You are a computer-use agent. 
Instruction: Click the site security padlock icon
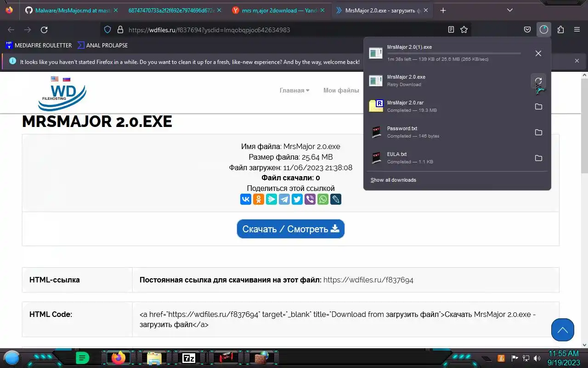tap(120, 29)
